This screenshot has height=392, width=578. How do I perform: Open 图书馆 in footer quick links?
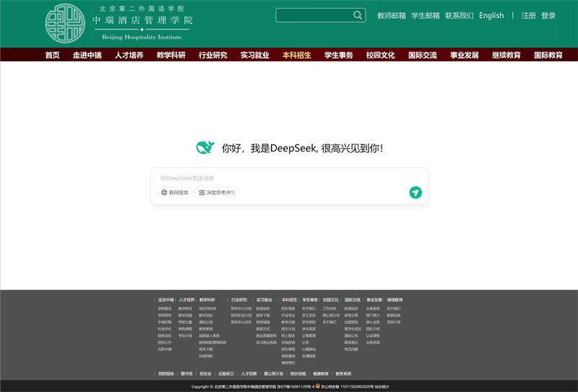pyautogui.click(x=186, y=373)
